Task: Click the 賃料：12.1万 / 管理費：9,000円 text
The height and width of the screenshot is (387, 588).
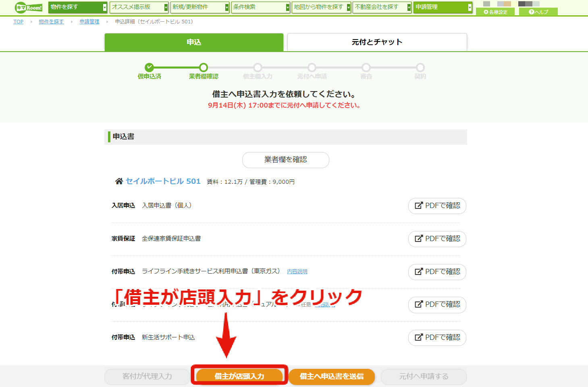Action: coord(251,182)
